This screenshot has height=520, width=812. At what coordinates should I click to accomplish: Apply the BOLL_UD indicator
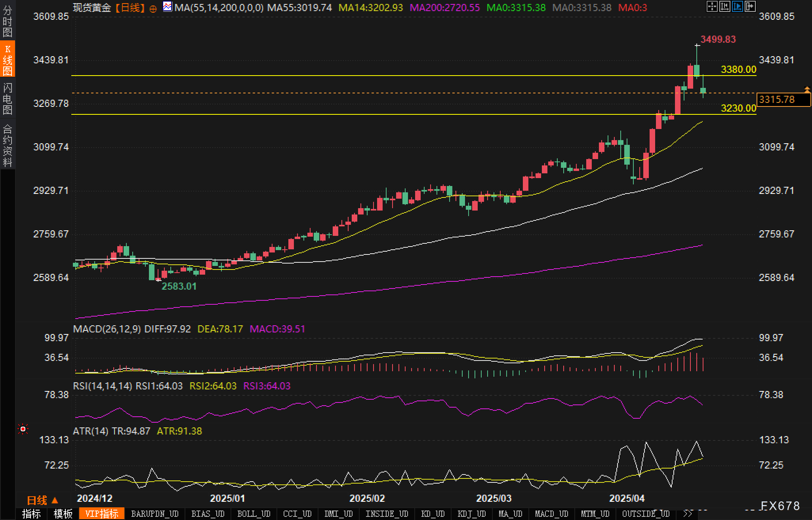pyautogui.click(x=254, y=514)
